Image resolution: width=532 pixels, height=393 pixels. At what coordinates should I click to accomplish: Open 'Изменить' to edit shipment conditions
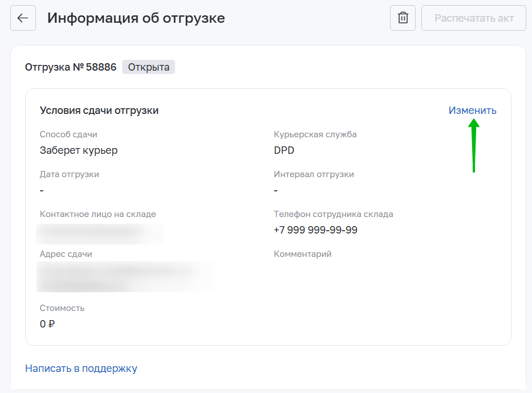click(472, 110)
